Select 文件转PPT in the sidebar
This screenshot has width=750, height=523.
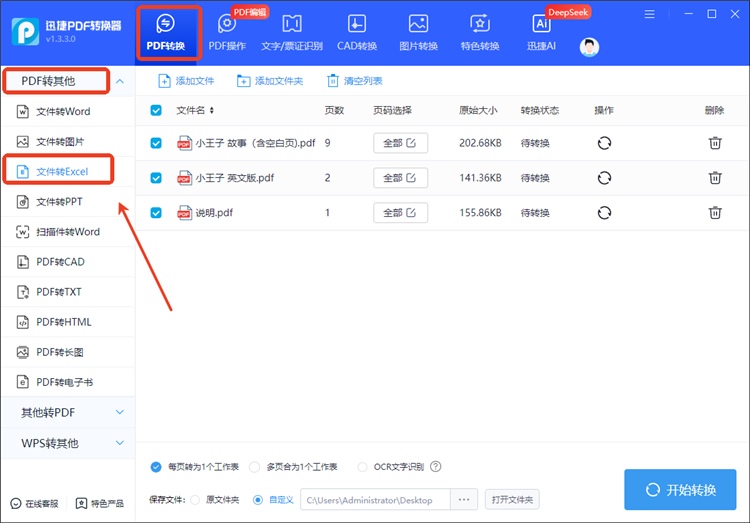click(x=67, y=201)
